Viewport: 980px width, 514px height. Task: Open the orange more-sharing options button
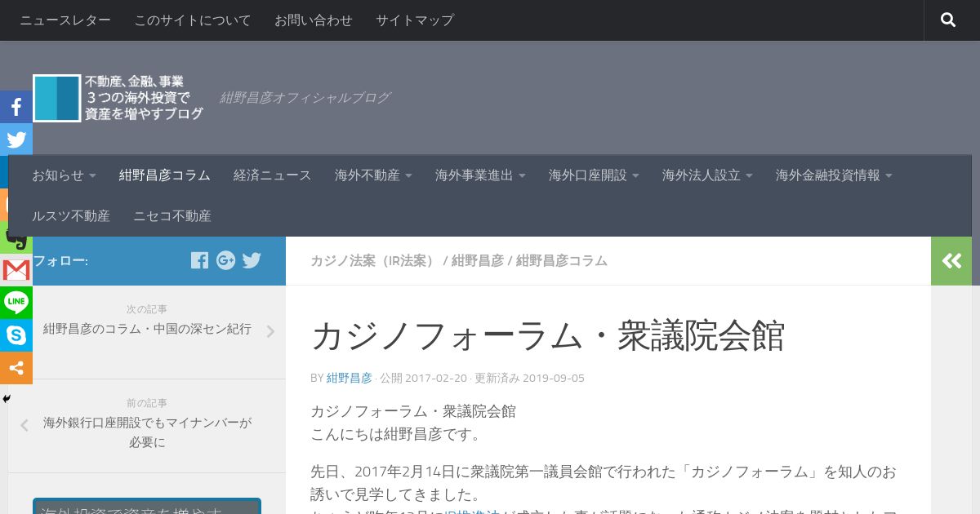click(x=16, y=368)
